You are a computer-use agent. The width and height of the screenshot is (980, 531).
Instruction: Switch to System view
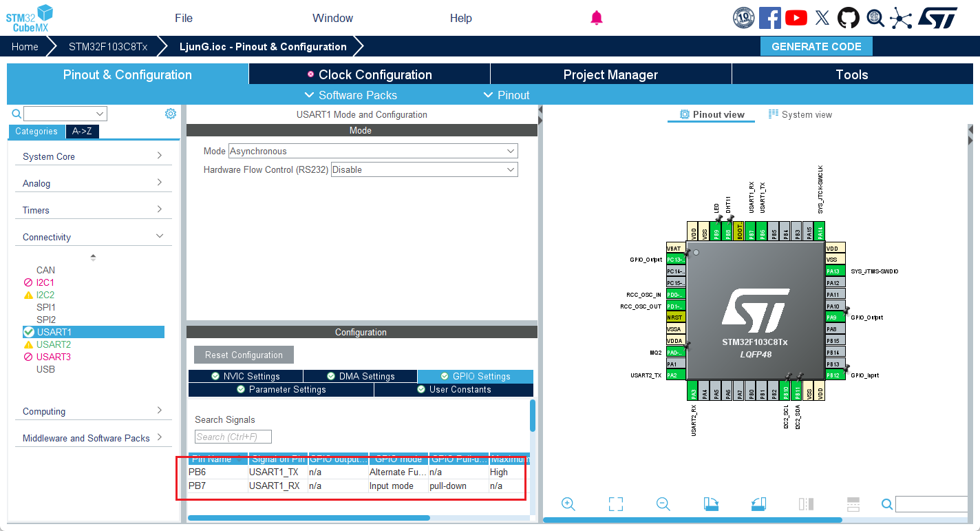800,114
